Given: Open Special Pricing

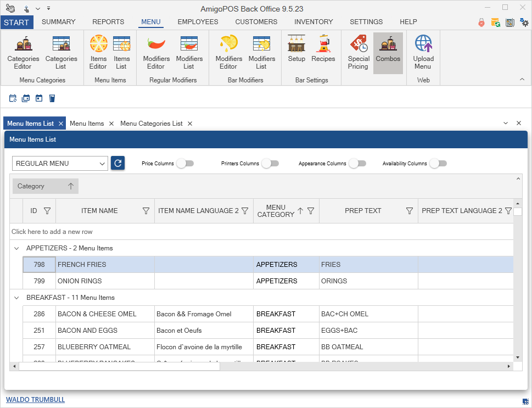Looking at the screenshot, I should (x=359, y=53).
